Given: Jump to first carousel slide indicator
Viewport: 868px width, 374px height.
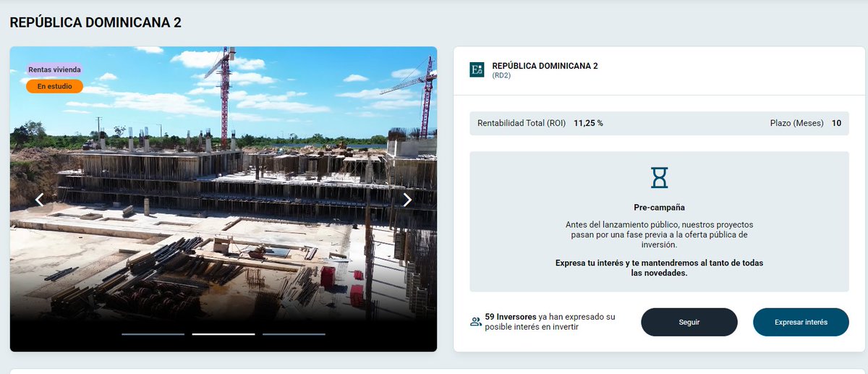Looking at the screenshot, I should click(153, 334).
